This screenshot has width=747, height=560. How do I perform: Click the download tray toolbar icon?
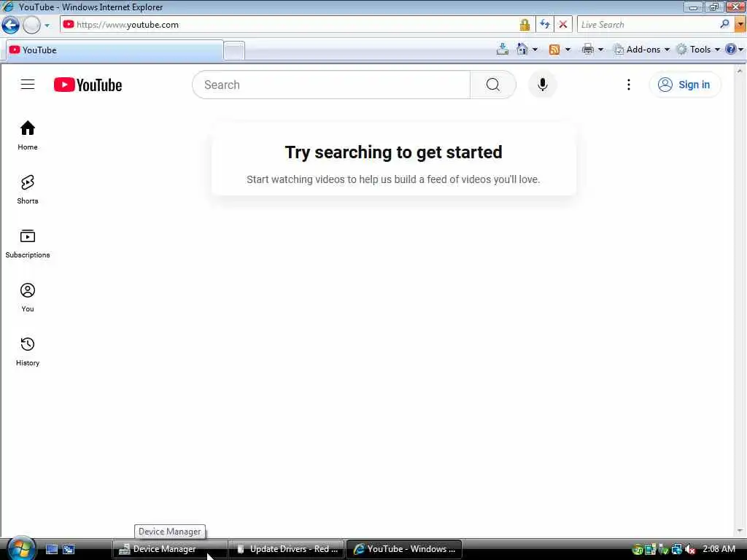click(502, 49)
